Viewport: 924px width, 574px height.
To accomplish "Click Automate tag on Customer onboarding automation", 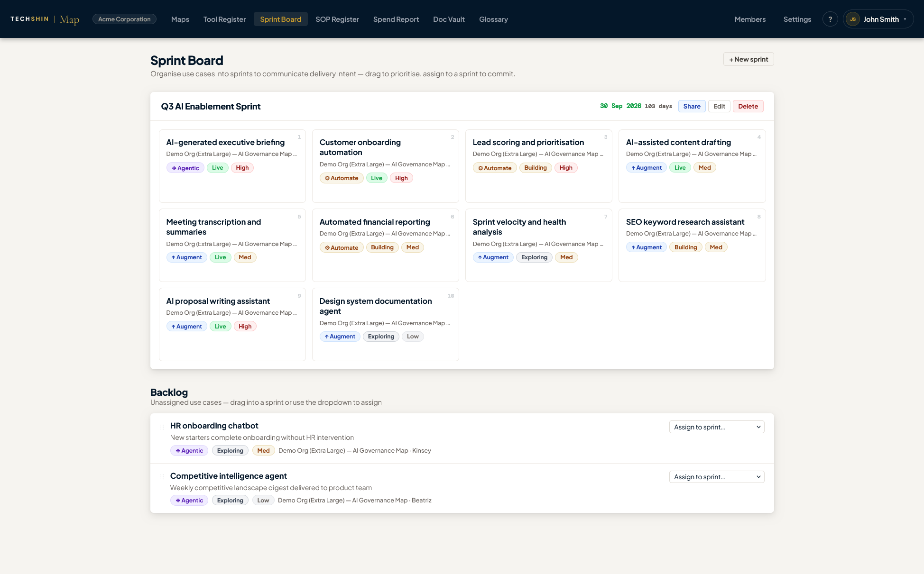I will click(342, 178).
